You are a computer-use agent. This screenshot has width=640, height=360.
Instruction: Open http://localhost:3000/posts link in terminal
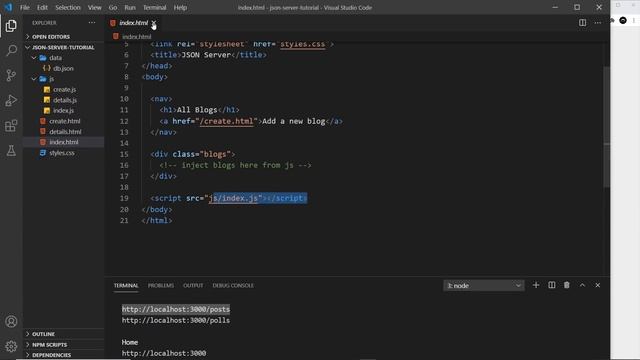tap(176, 309)
